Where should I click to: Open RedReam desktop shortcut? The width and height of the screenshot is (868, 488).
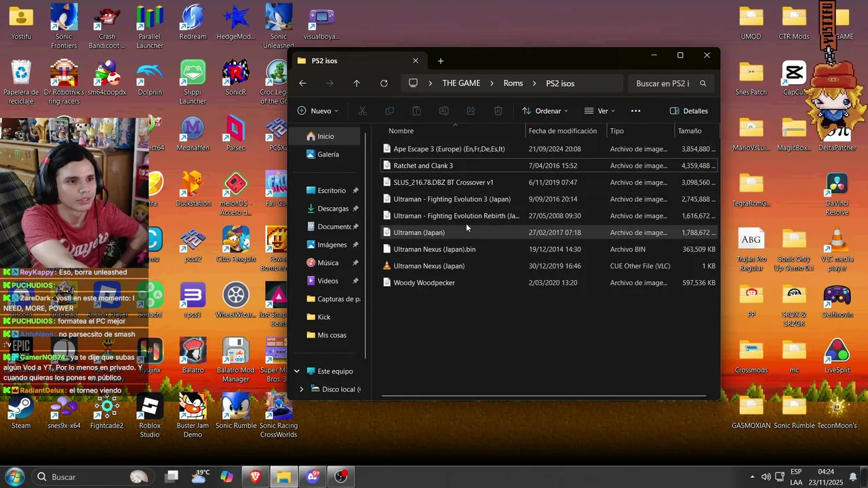pyautogui.click(x=193, y=23)
